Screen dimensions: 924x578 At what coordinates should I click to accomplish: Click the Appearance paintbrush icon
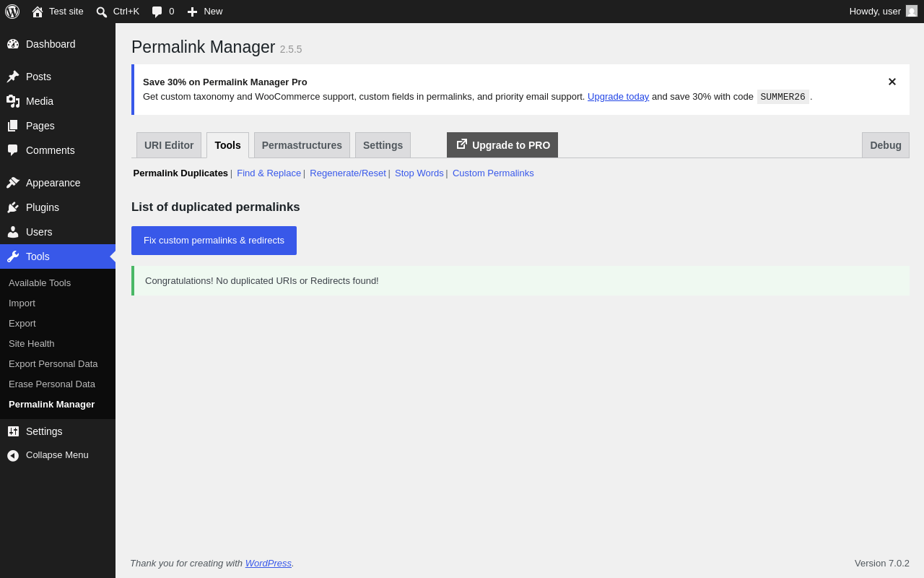pyautogui.click(x=13, y=183)
